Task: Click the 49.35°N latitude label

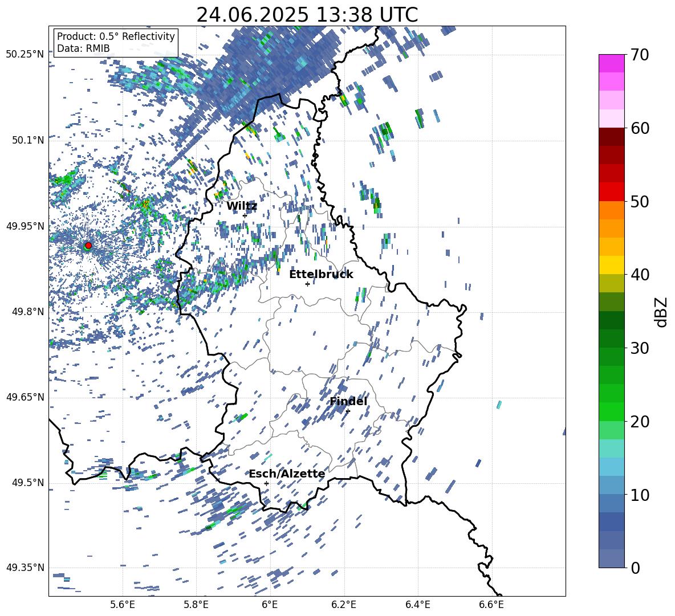Action: pyautogui.click(x=25, y=568)
